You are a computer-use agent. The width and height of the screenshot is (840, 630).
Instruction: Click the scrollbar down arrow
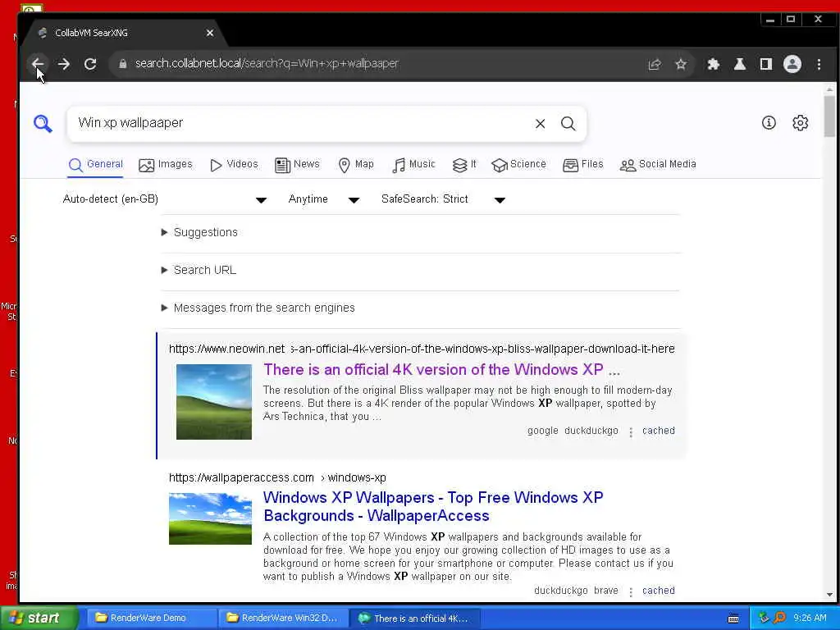[x=829, y=594]
